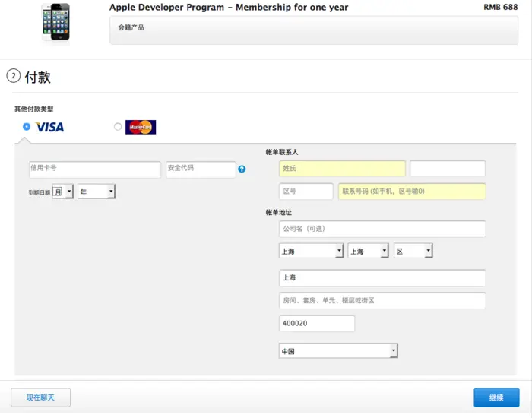
Task: Click the postal code field showing 400020
Action: (x=317, y=323)
